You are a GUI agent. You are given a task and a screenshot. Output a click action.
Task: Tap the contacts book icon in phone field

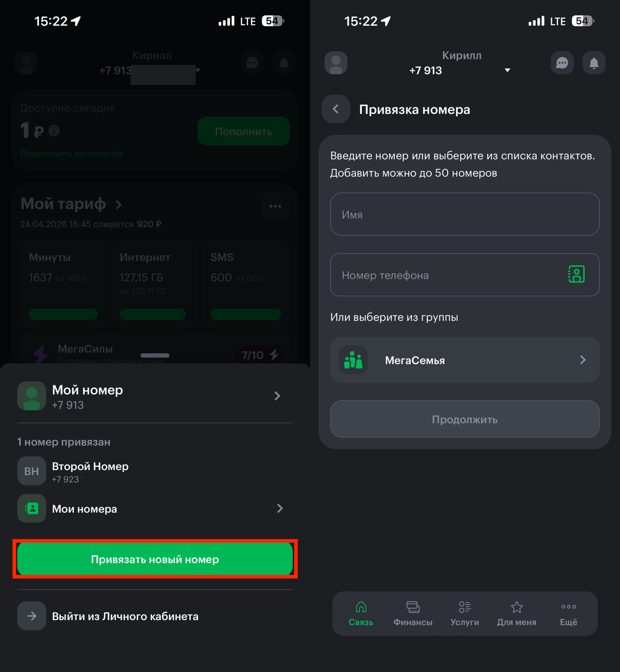coord(576,274)
